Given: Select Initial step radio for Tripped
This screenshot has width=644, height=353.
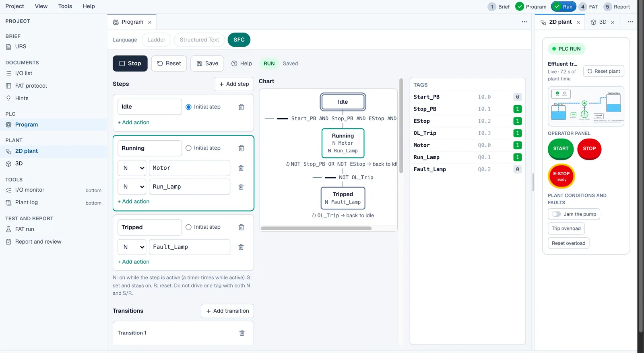Looking at the screenshot, I should pos(188,228).
